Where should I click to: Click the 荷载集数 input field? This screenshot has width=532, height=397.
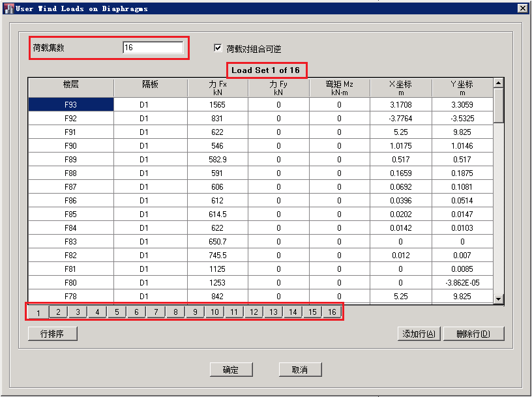[x=153, y=48]
